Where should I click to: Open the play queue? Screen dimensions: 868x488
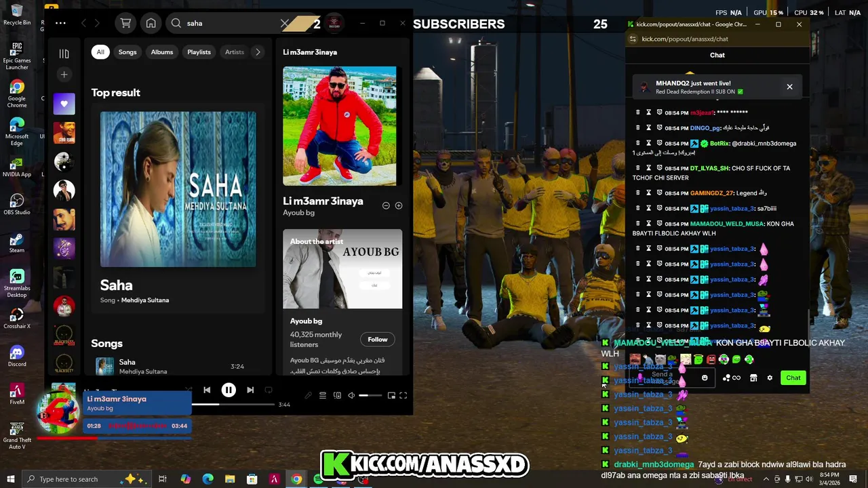coord(323,395)
